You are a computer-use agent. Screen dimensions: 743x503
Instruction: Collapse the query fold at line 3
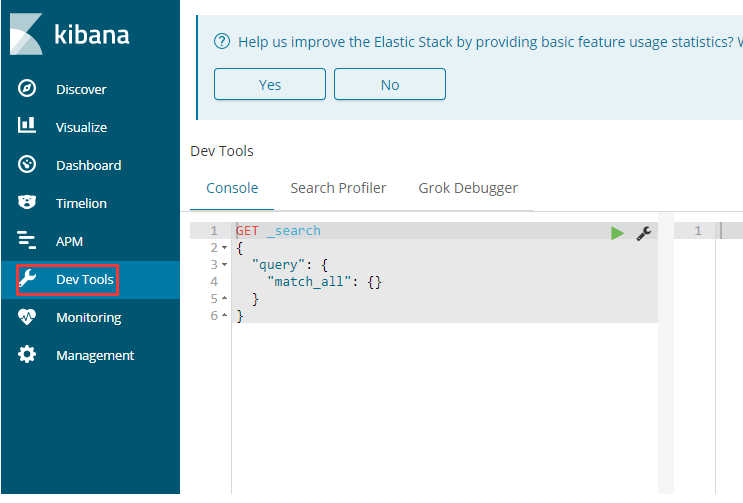tap(224, 265)
